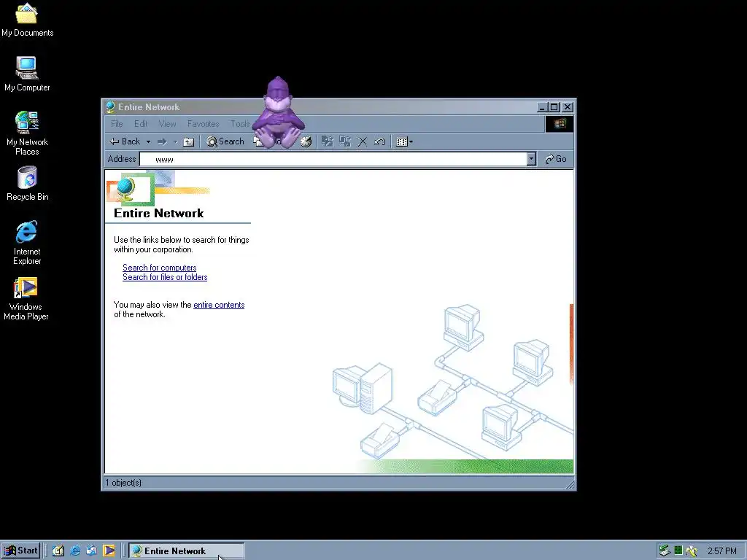Select the Internet Explorer desktop icon
Screen dimensions: 747x560
tap(27, 242)
